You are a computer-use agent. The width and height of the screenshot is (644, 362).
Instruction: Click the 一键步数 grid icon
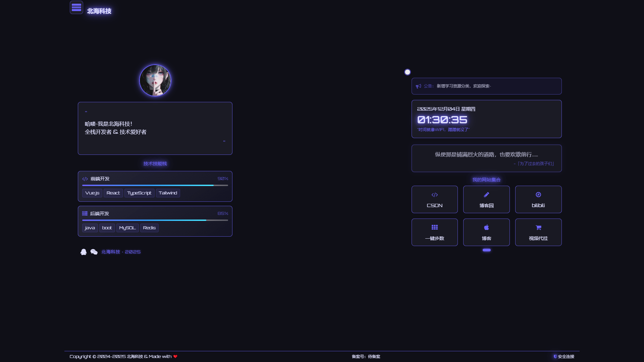(434, 227)
